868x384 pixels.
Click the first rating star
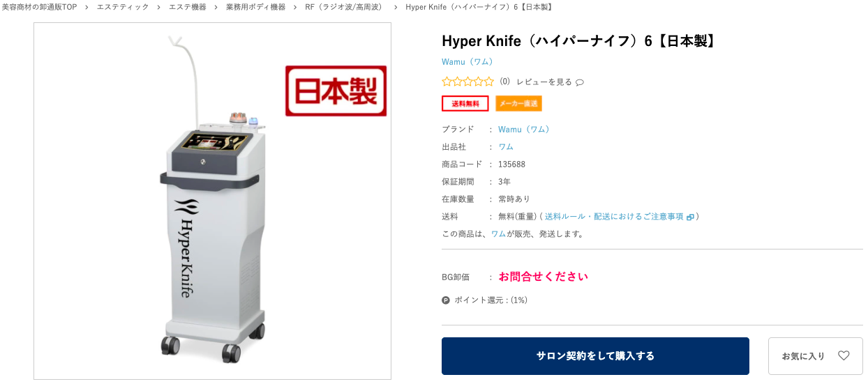tap(447, 82)
